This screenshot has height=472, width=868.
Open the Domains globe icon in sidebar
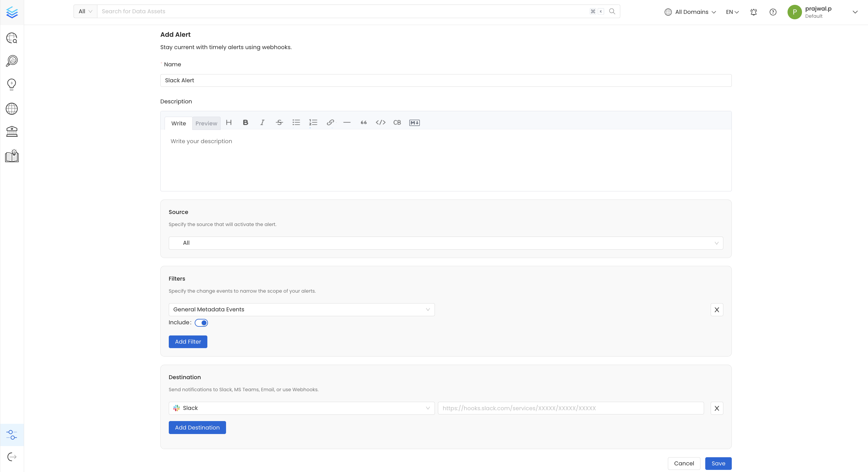tap(12, 109)
